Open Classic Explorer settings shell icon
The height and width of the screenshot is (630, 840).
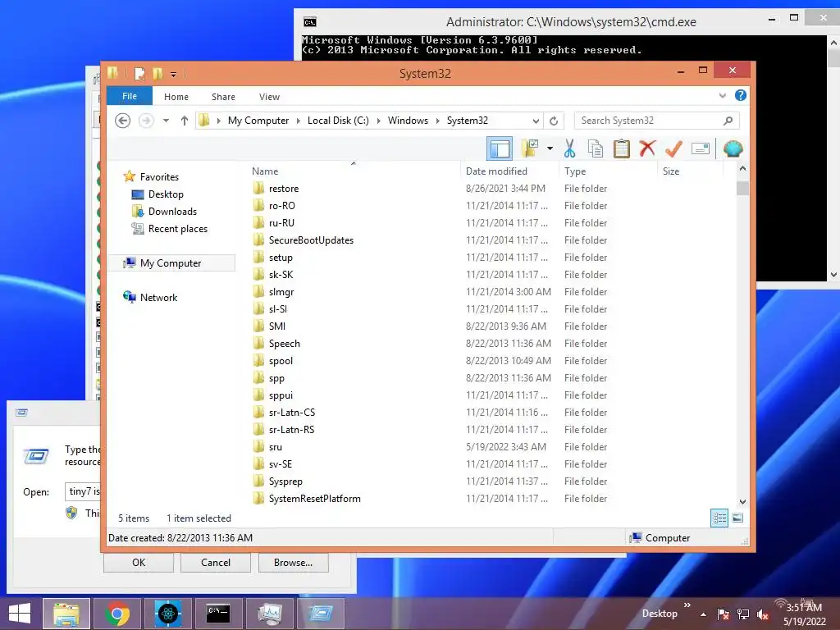[x=733, y=148]
